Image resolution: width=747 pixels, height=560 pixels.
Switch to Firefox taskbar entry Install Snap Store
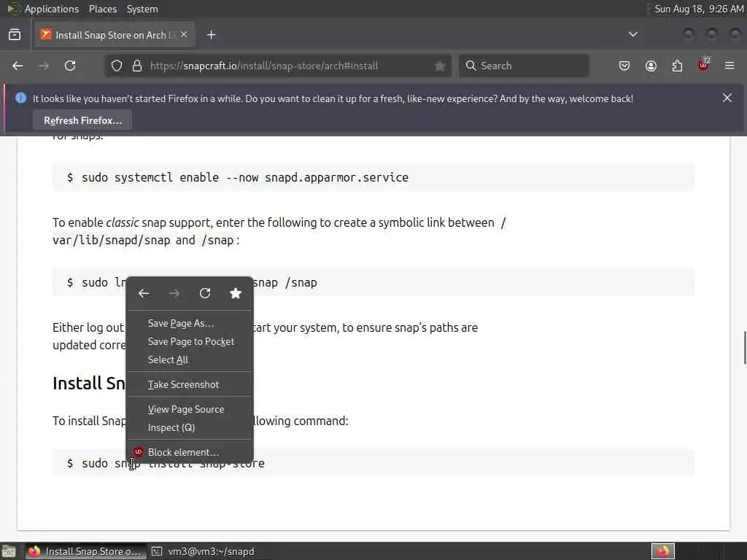[x=85, y=551]
